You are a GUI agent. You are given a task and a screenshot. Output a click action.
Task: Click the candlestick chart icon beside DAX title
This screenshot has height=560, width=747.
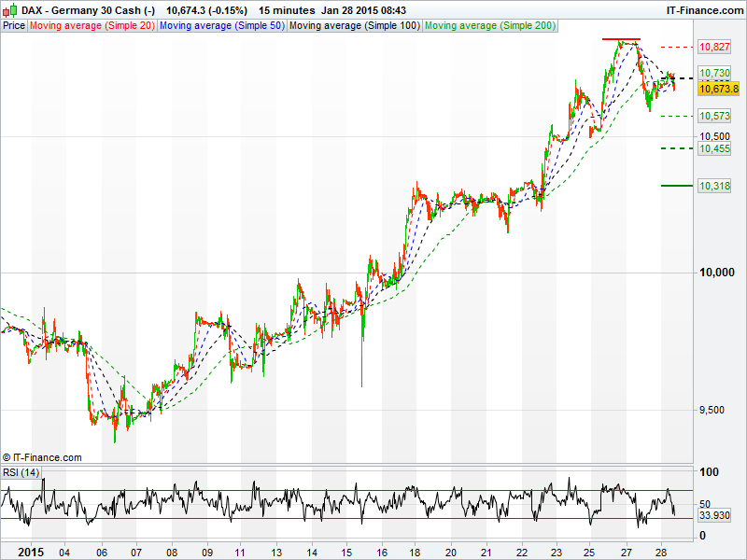tap(10, 9)
